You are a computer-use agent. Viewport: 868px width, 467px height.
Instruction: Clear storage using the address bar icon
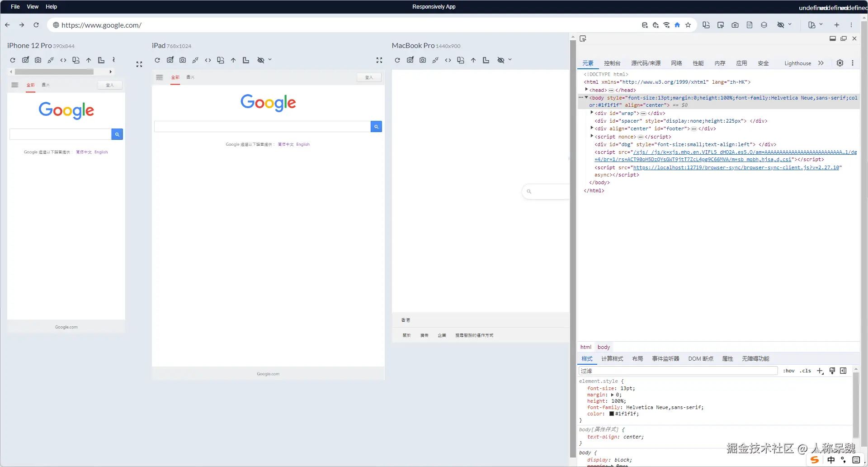point(645,25)
